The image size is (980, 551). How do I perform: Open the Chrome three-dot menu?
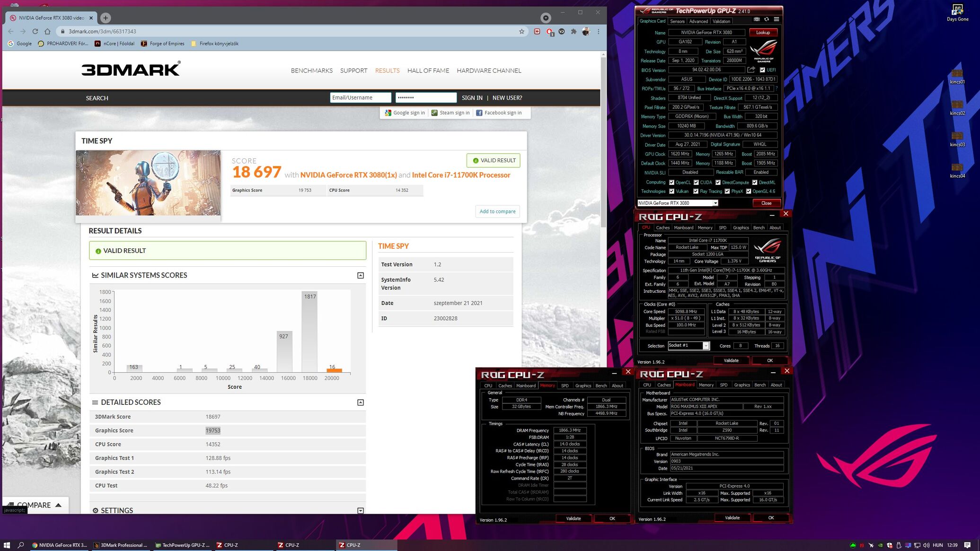pyautogui.click(x=598, y=31)
